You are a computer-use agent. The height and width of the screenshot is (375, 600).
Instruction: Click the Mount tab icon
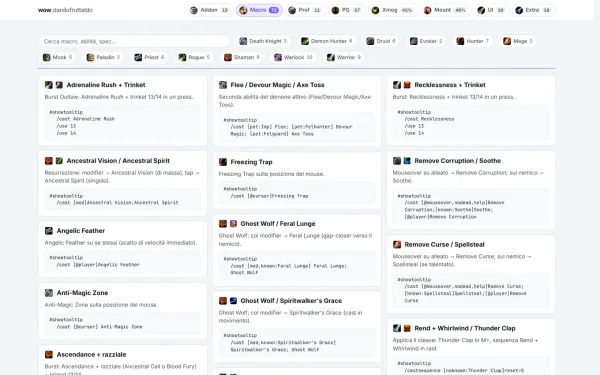427,10
